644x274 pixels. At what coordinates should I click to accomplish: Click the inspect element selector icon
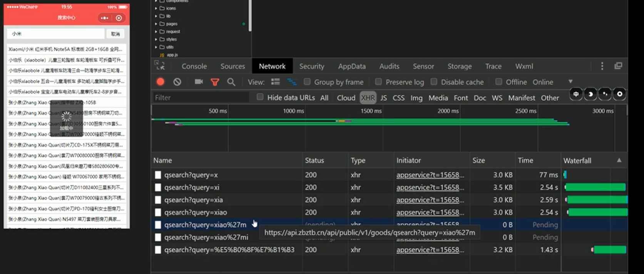click(159, 66)
